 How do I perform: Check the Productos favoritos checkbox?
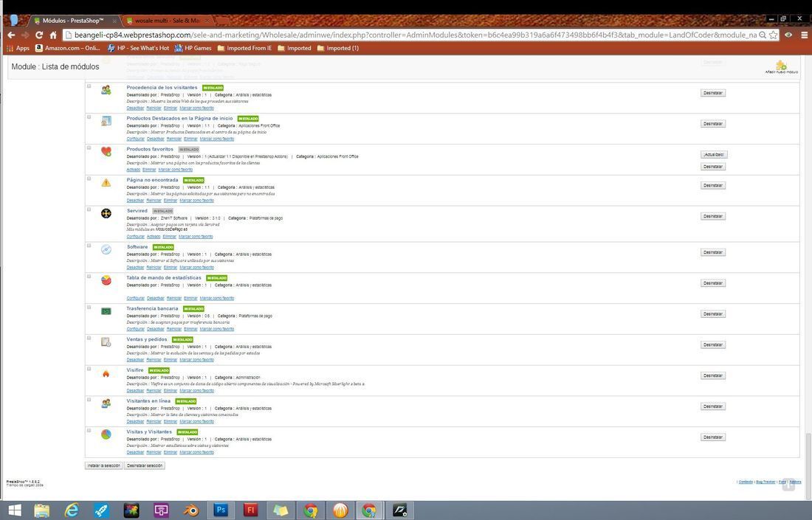tap(89, 148)
